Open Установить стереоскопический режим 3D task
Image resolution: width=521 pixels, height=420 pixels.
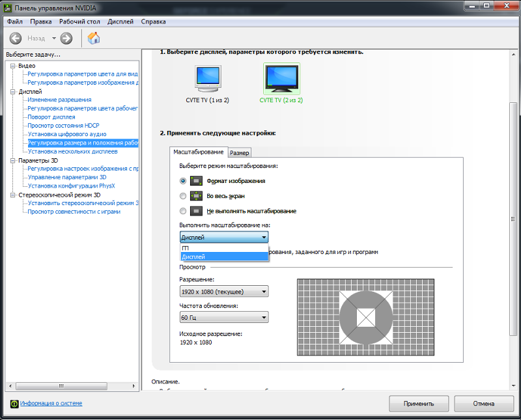click(x=83, y=203)
